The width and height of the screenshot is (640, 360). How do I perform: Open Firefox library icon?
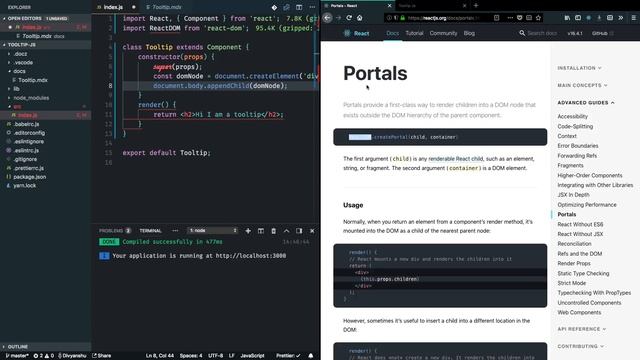point(567,18)
